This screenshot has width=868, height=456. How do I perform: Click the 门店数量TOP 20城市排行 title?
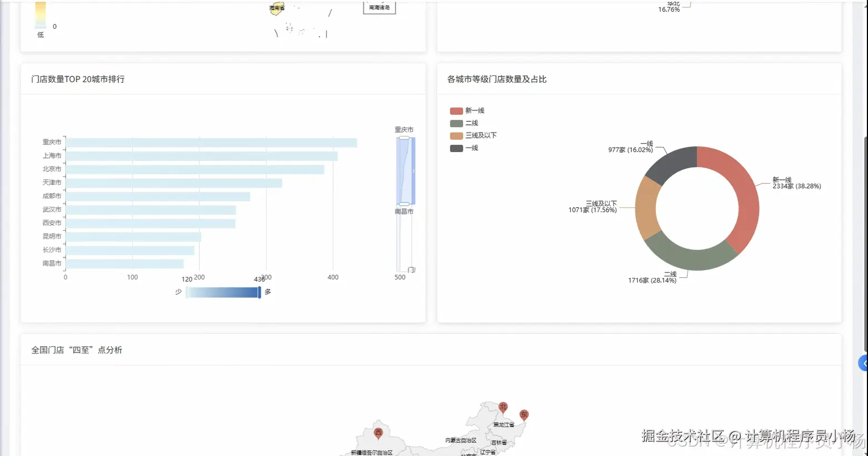tap(78, 79)
